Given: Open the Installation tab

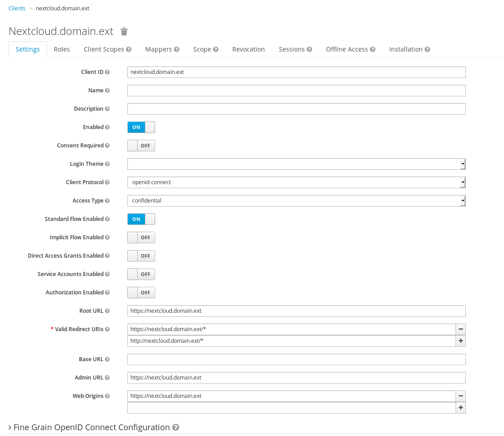Looking at the screenshot, I should coord(406,49).
